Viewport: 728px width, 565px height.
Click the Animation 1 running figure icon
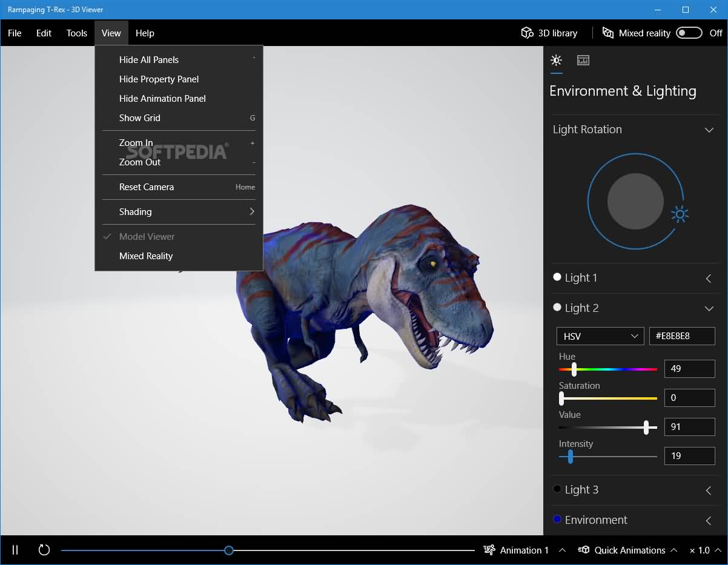[489, 550]
